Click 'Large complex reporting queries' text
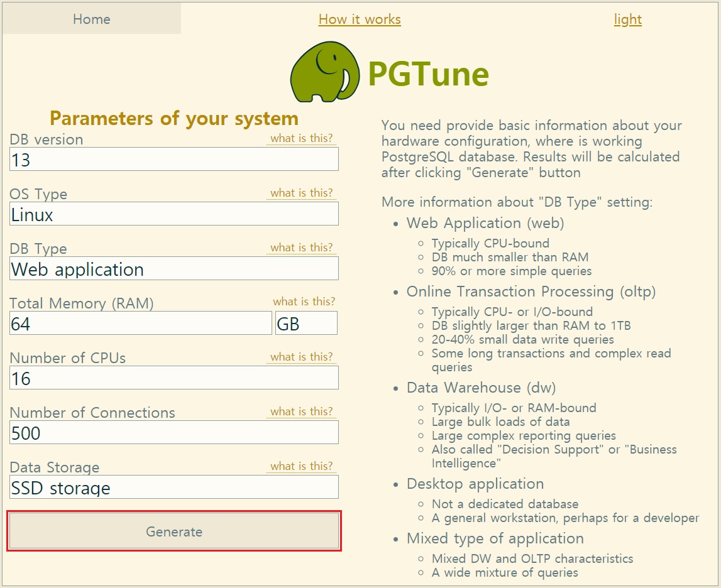The image size is (721, 588). click(524, 435)
